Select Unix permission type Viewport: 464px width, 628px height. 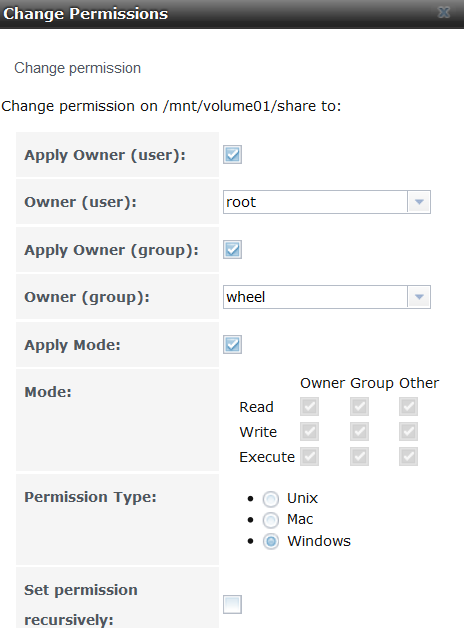pos(271,499)
